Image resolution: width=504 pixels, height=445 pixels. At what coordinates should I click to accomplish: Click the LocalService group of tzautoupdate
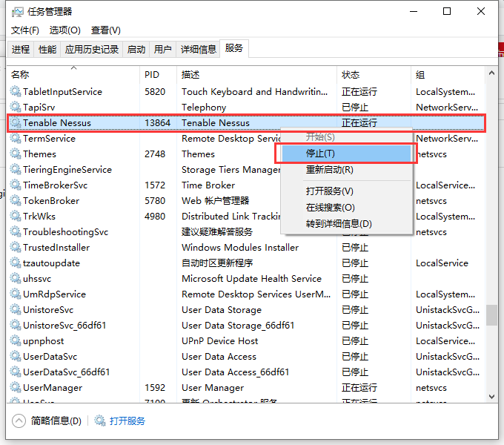pos(442,263)
